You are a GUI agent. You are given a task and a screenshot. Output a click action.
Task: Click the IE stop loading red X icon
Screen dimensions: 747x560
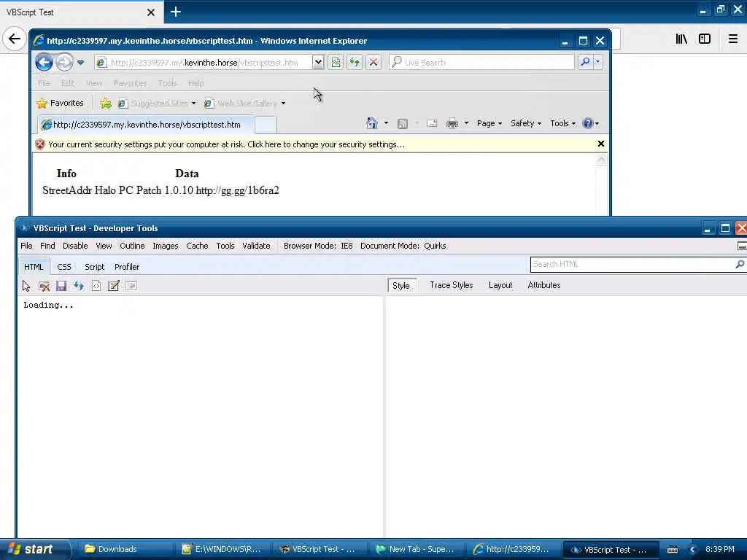pos(373,63)
